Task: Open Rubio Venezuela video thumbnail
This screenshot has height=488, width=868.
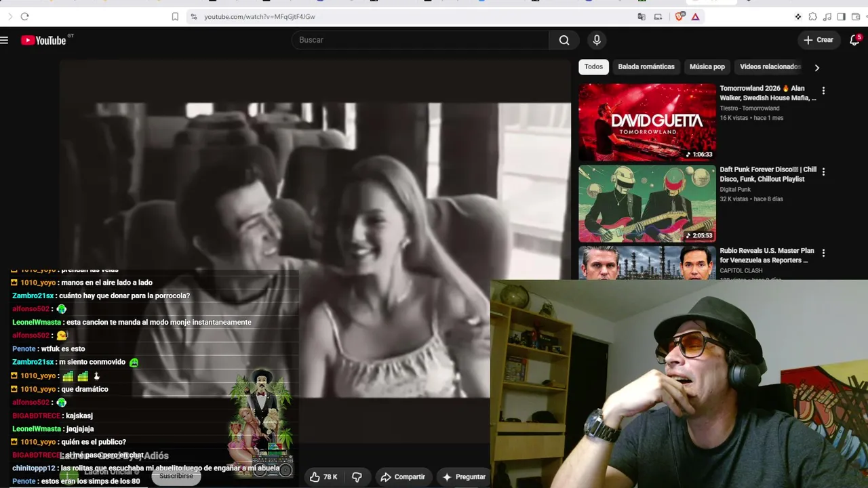Action: 647,263
